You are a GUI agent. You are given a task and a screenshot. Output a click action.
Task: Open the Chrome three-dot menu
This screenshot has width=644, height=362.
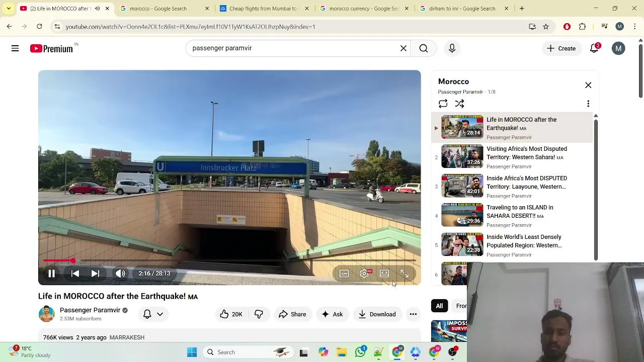click(x=635, y=27)
